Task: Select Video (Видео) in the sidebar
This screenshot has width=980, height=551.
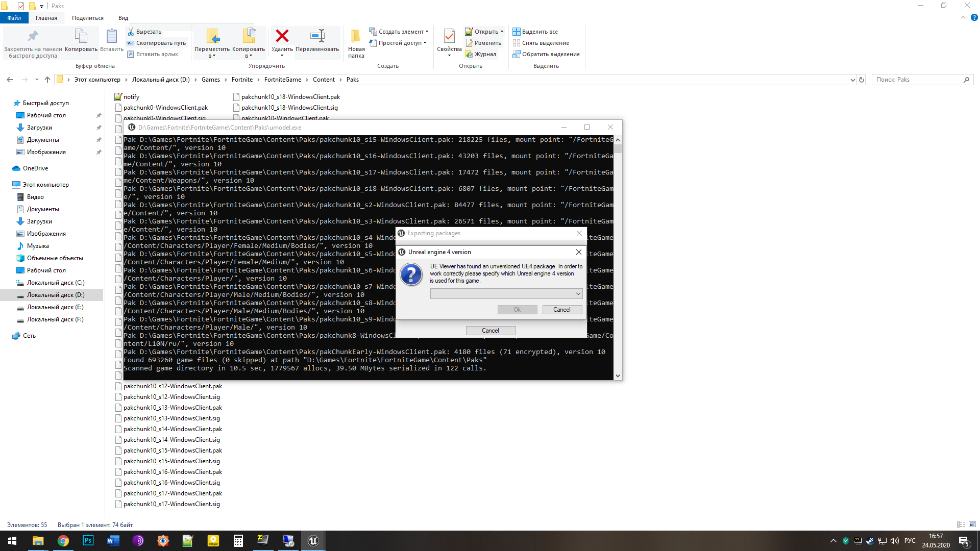Action: point(35,197)
